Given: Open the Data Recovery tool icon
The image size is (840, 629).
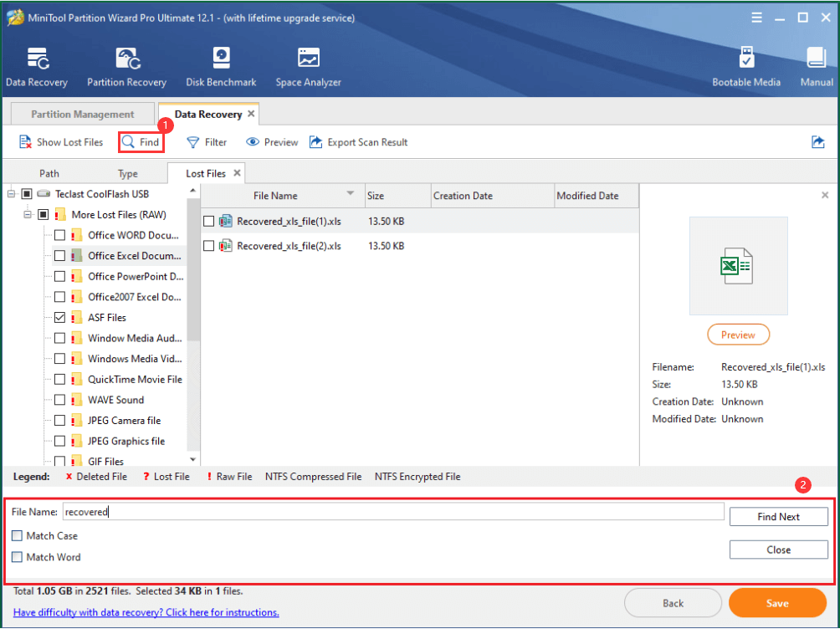Looking at the screenshot, I should [37, 59].
